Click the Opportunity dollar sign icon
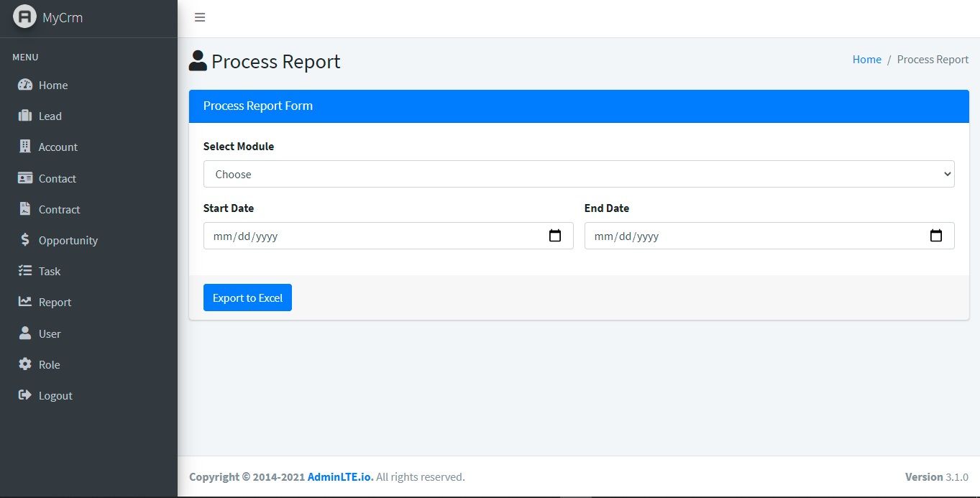980x498 pixels. pos(25,240)
